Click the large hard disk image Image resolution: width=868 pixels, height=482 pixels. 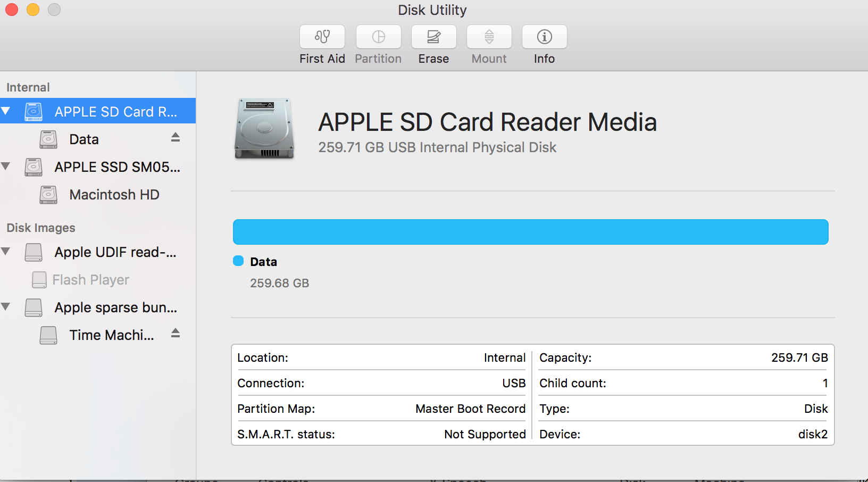point(264,129)
